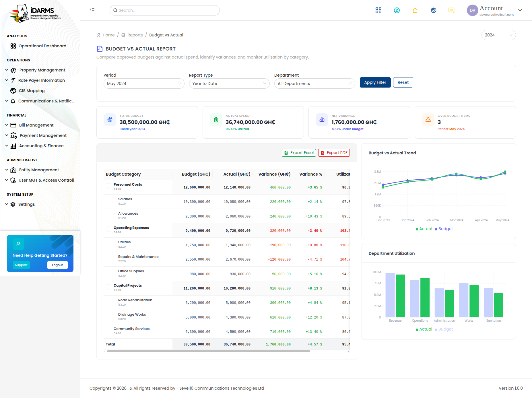Open the globe map icon in header
This screenshot has width=532, height=398.
pyautogui.click(x=434, y=10)
